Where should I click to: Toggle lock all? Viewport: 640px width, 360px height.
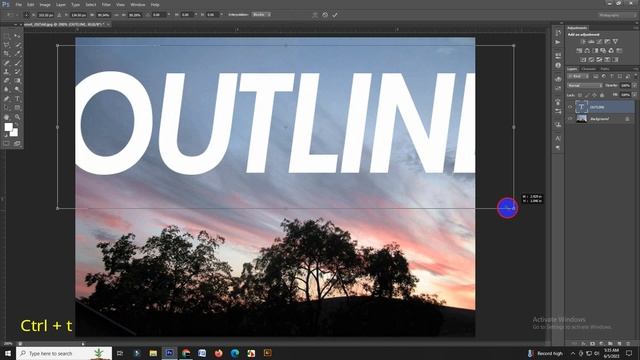602,95
